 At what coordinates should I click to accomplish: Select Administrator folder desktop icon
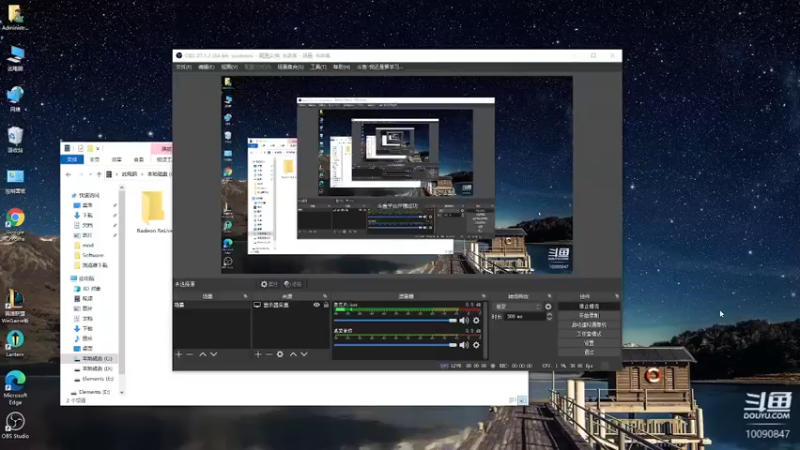(x=15, y=18)
